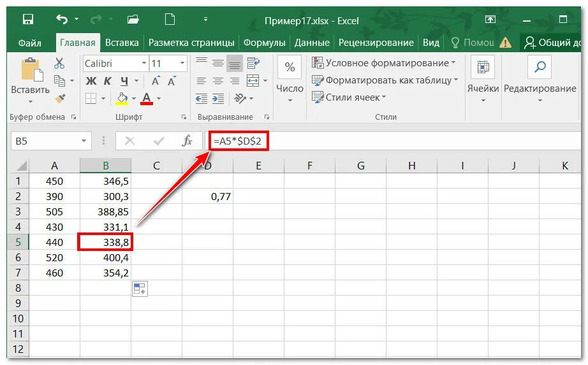Toggle bold Ж formatting
The image size is (588, 365).
coord(91,80)
